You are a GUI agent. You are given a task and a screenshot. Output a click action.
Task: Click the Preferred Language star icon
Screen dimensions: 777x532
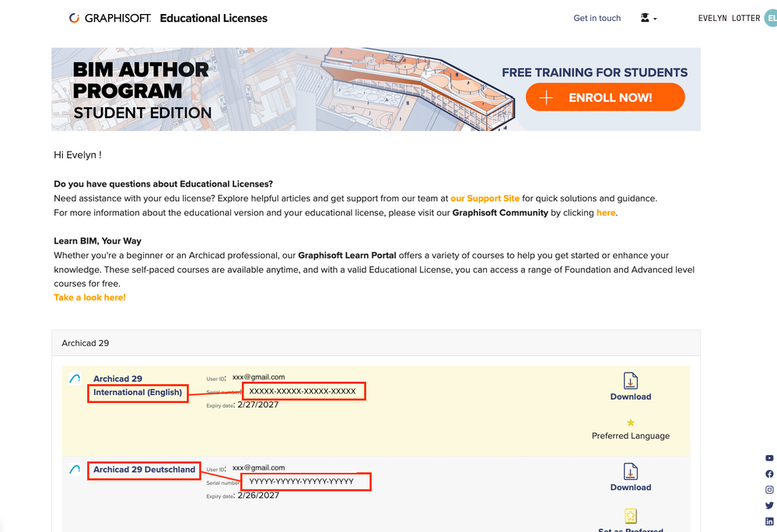click(x=630, y=422)
